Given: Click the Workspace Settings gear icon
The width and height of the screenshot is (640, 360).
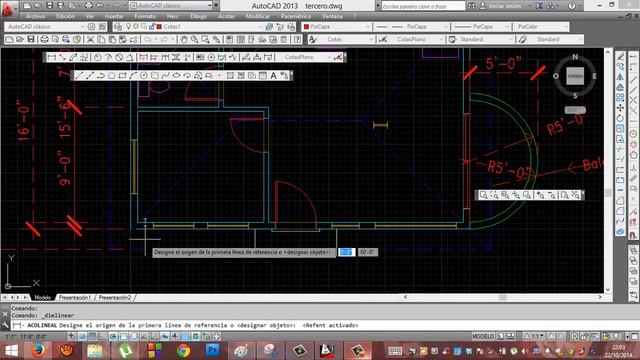Looking at the screenshot, I should [x=91, y=27].
